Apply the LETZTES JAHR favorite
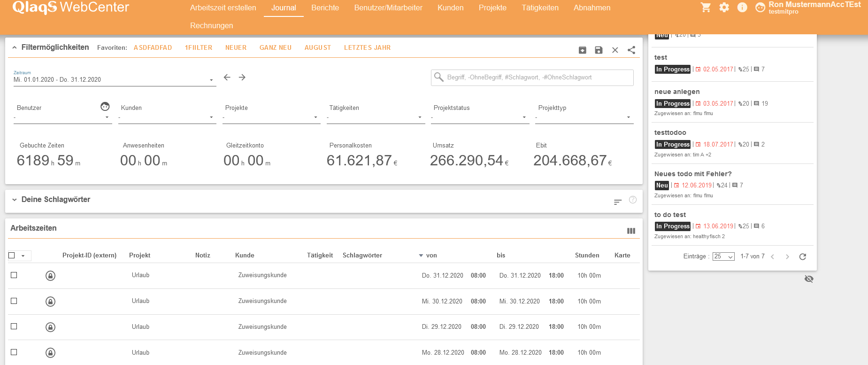 (368, 48)
